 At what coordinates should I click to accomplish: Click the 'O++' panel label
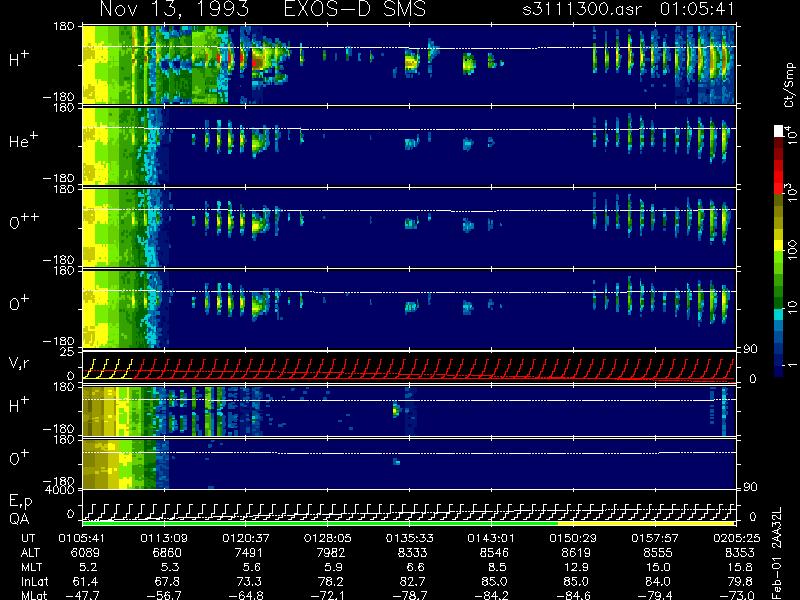pyautogui.click(x=24, y=221)
